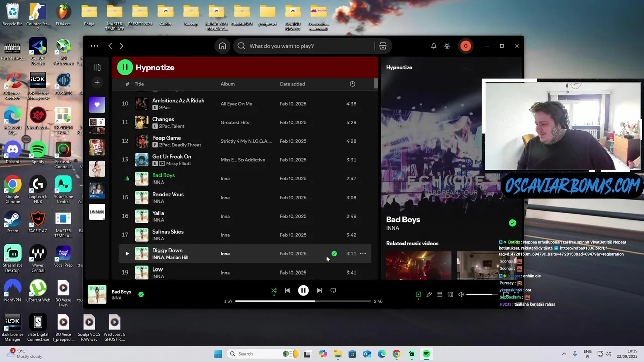This screenshot has width=644, height=362.
Task: Open Spotify Home via house icon
Action: 222,46
